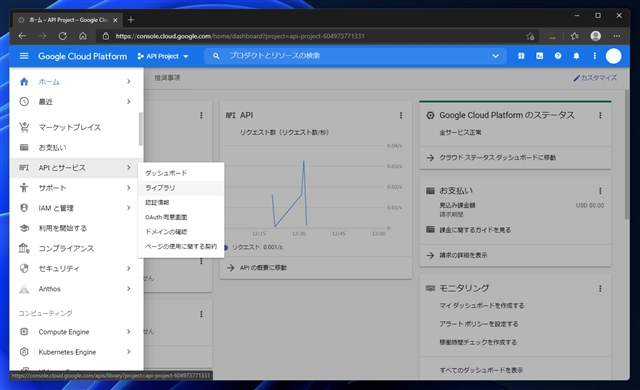The image size is (640, 390).
Task: Open billing card three-dot menu
Action: [x=600, y=191]
